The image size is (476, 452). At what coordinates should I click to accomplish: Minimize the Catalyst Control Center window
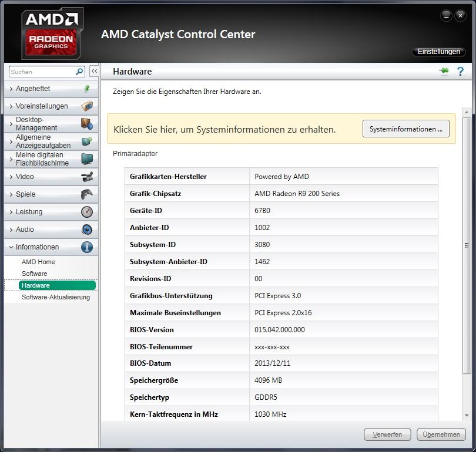pos(446,15)
